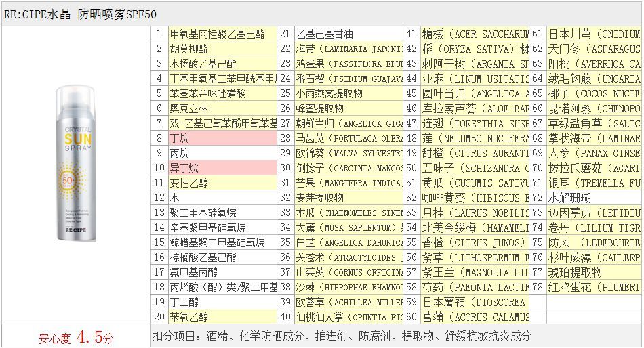Click ingredient cell 山茱萸 (Cornus)
Image resolution: width=644 pixels, height=348 pixels.
coord(348,272)
